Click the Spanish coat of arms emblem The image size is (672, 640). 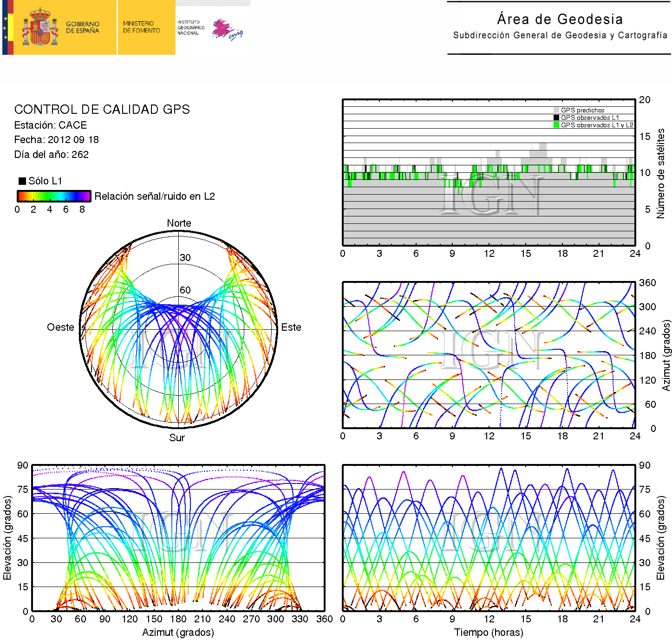(40, 27)
